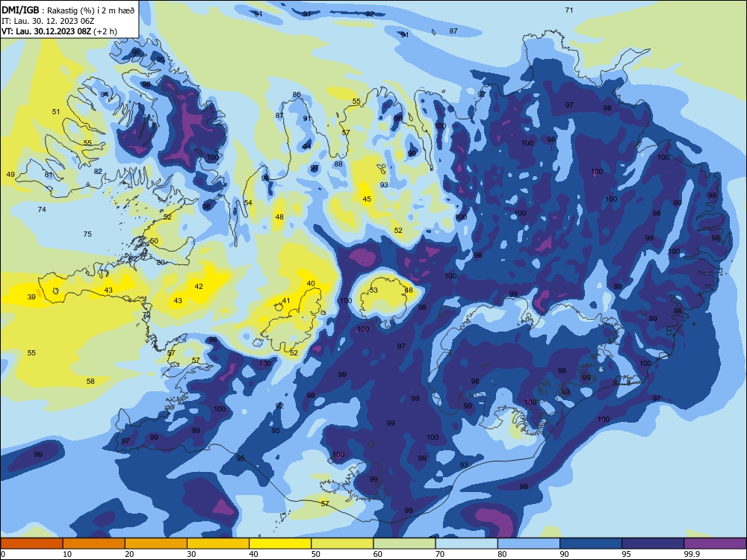This screenshot has width=747, height=560.
Task: Click the 99.9 legend scale label
Action: click(x=692, y=554)
